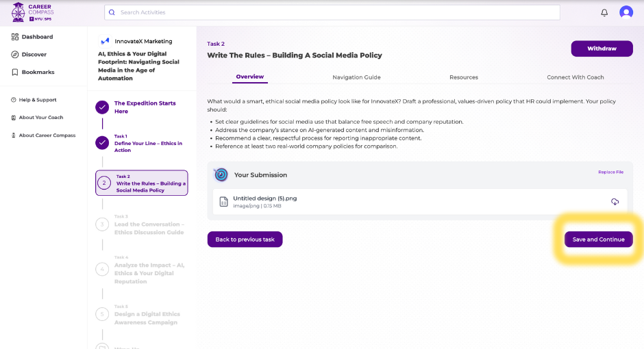Select Task 1 Define Your Line step
Screen dimensions: 644x349
pyautogui.click(x=147, y=144)
